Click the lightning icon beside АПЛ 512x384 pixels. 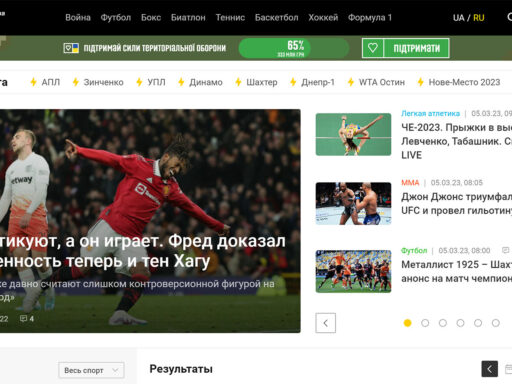(x=33, y=82)
